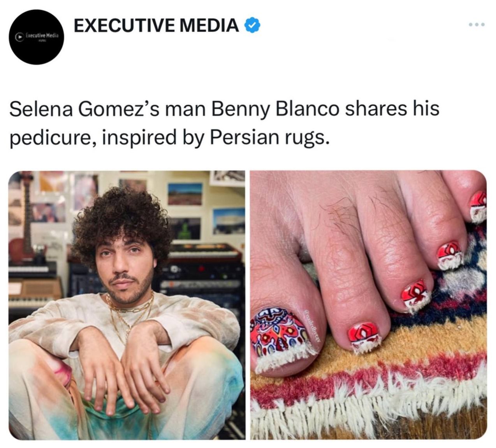
Task: Click the phrase "Persian rugs" in post
Action: (x=267, y=138)
